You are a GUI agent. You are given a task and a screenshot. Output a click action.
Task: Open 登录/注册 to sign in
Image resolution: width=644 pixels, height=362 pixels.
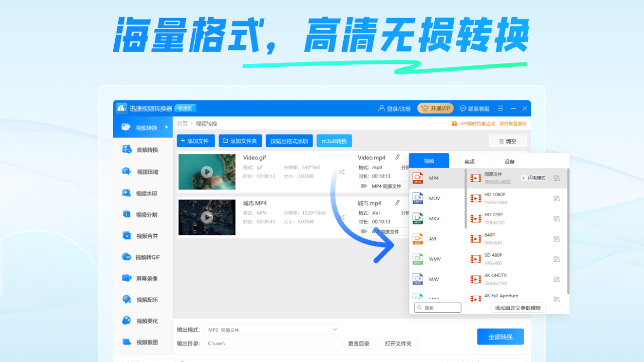(x=394, y=108)
